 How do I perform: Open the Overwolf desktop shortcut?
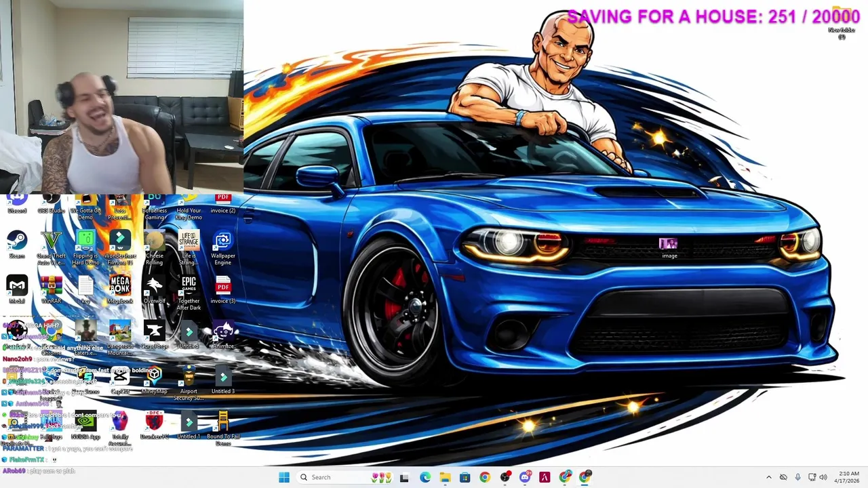(155, 289)
